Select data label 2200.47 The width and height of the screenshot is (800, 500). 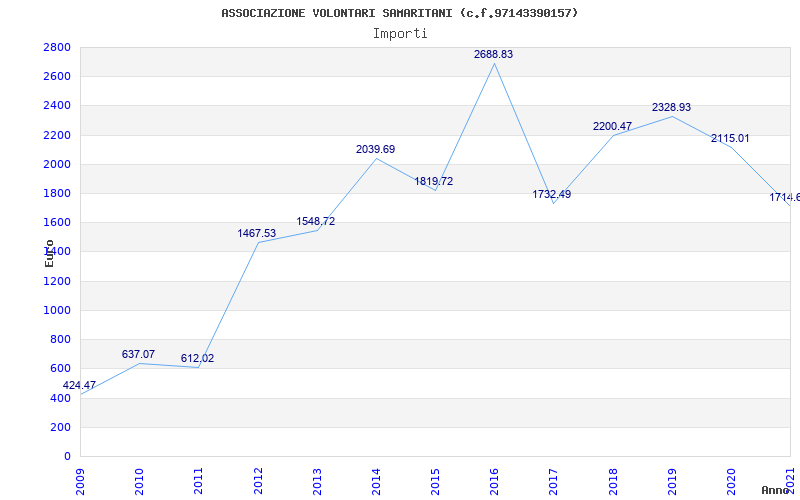pos(612,126)
